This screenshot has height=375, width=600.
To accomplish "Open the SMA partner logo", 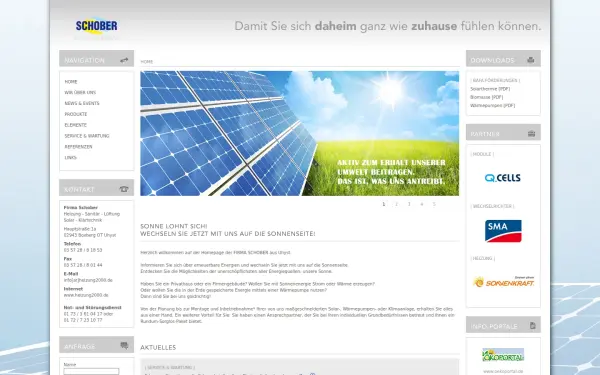I will tap(503, 231).
